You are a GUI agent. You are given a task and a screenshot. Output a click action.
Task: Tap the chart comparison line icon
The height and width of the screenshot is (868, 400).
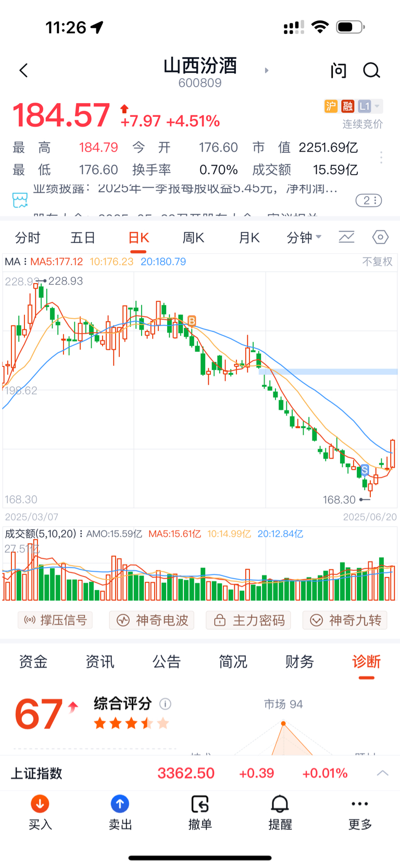[x=346, y=237]
